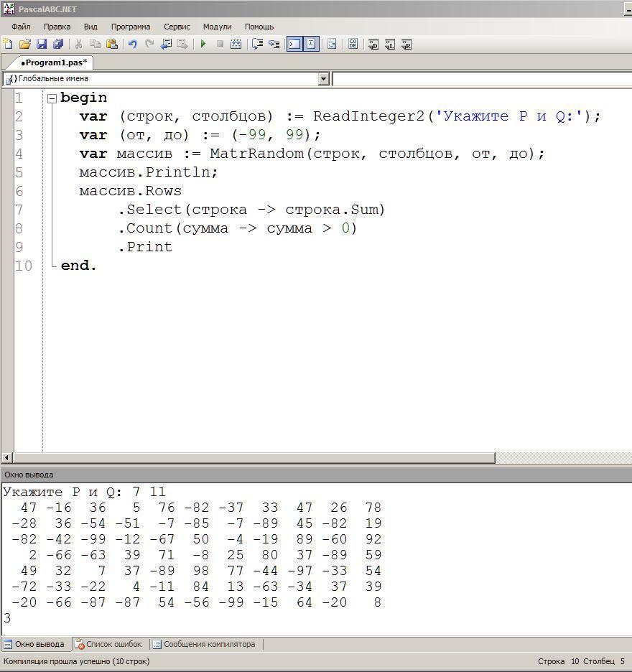632x672 pixels.
Task: Switch to the Список ошибок tab
Action: coord(108,644)
